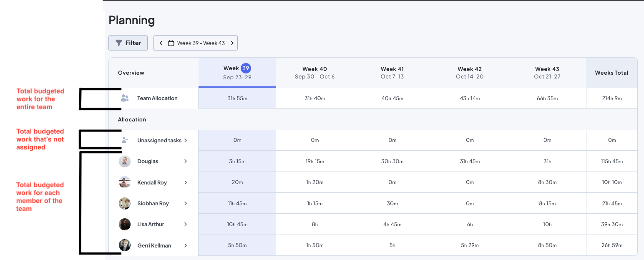Click Douglas Week 40 cell 19h 15m

click(x=315, y=162)
